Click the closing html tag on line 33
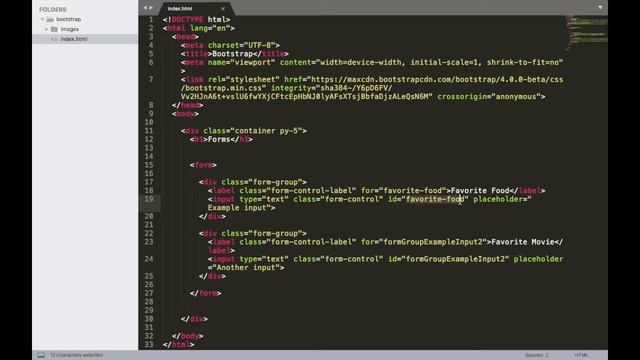Screen dimensions: 640x360 [178, 345]
